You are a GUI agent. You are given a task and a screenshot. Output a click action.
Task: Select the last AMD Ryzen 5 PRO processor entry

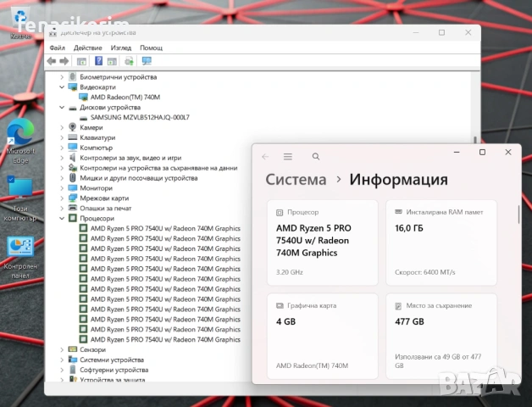pos(165,340)
